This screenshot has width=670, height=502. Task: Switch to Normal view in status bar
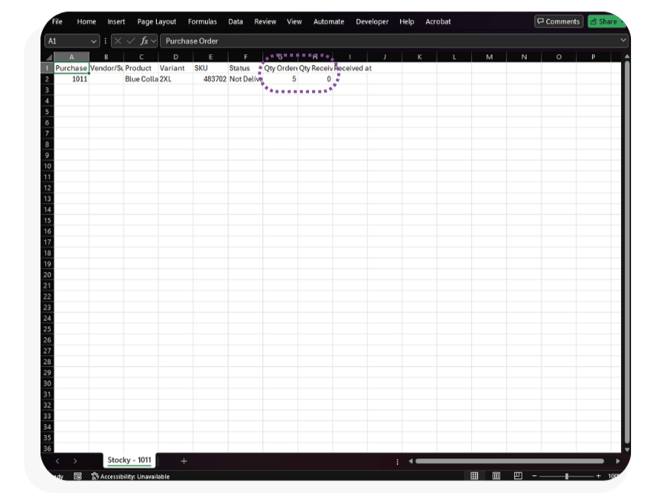[474, 476]
